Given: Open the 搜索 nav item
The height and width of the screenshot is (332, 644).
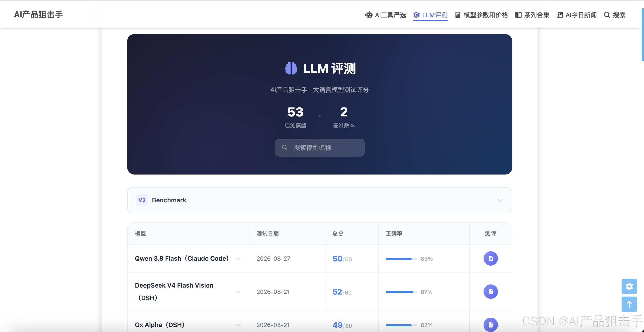Looking at the screenshot, I should coord(615,15).
